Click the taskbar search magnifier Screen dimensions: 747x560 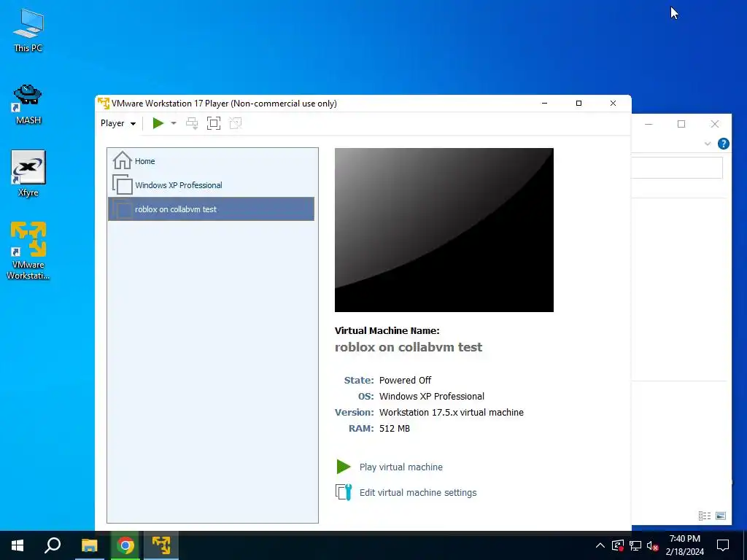coord(53,545)
